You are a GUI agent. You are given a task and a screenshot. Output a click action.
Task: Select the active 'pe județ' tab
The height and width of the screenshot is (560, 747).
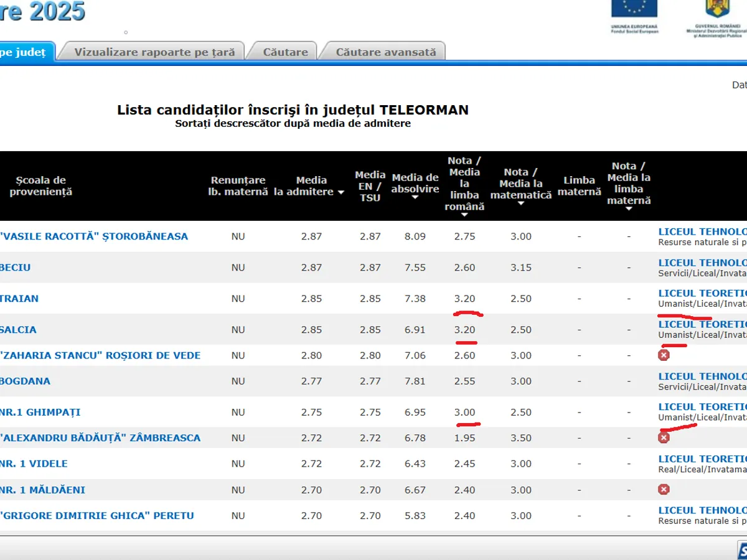[24, 52]
